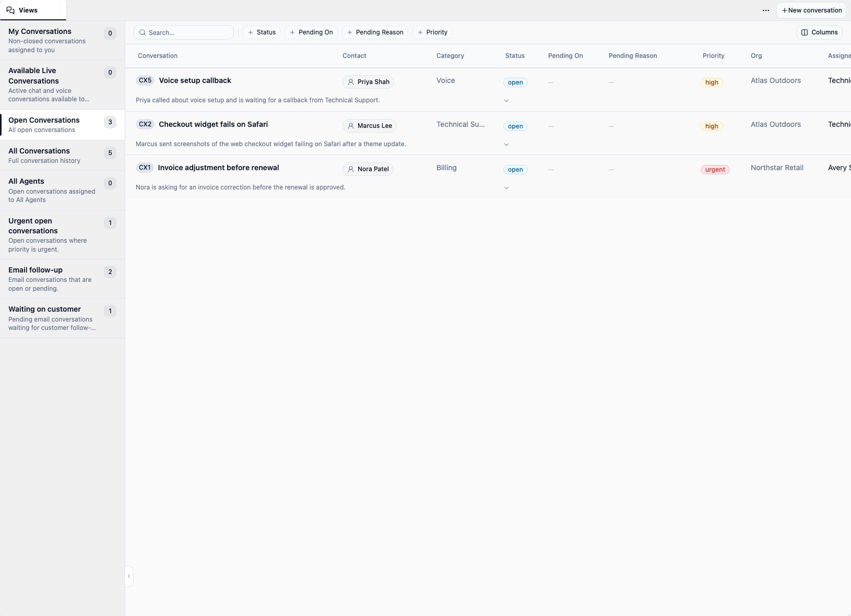851x616 pixels.
Task: Open the three-dots more options menu
Action: (766, 10)
